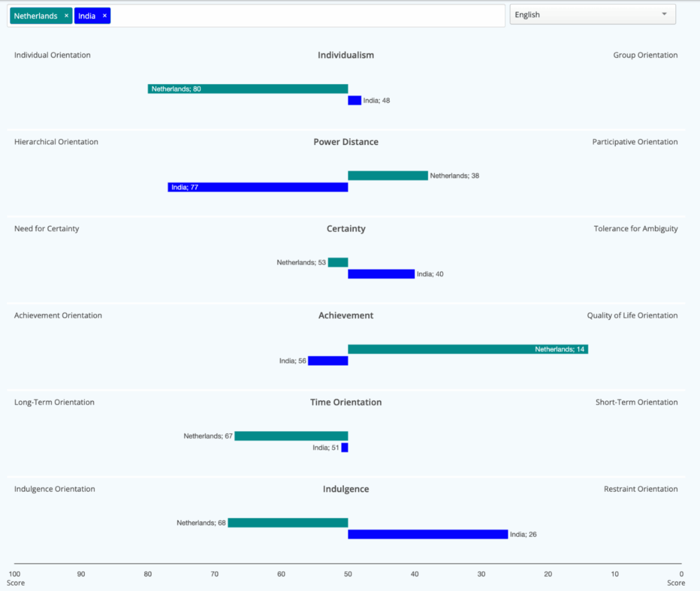Click the Time Orientation dimension heading
Viewport: 700px width, 591px height.
pos(346,402)
